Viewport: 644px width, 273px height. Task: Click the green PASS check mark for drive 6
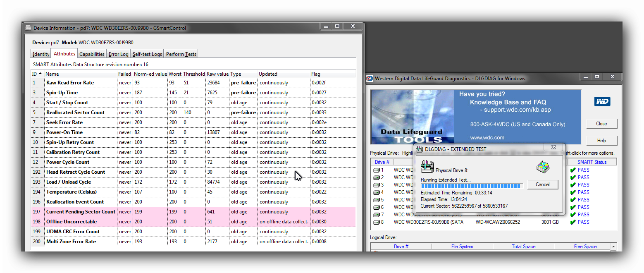pyautogui.click(x=573, y=207)
